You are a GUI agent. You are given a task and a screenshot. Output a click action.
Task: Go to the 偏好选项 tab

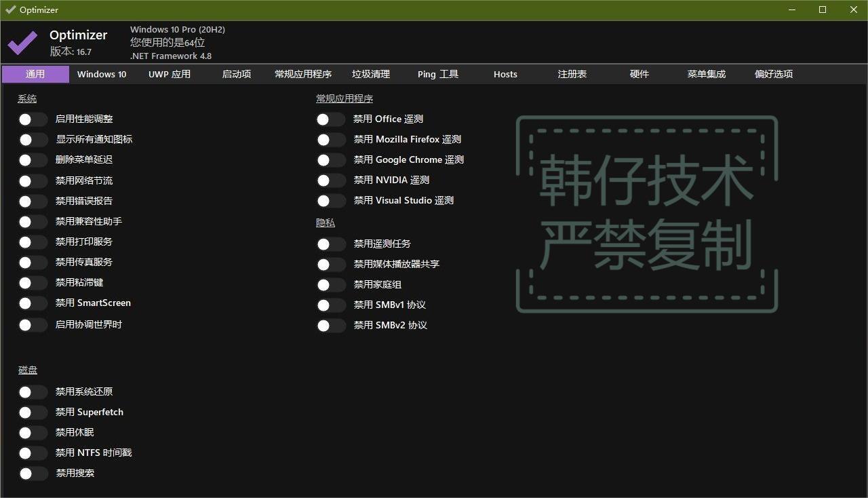(774, 74)
